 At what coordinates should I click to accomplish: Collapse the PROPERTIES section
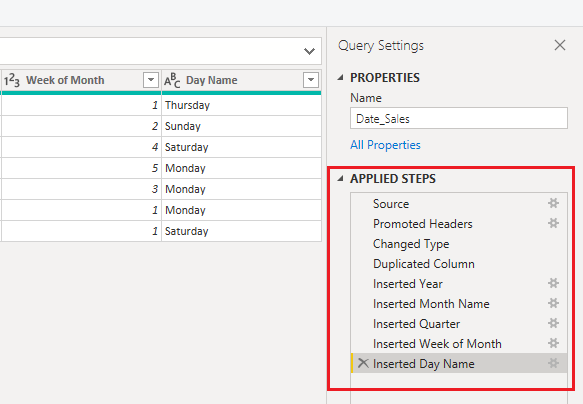coord(340,78)
